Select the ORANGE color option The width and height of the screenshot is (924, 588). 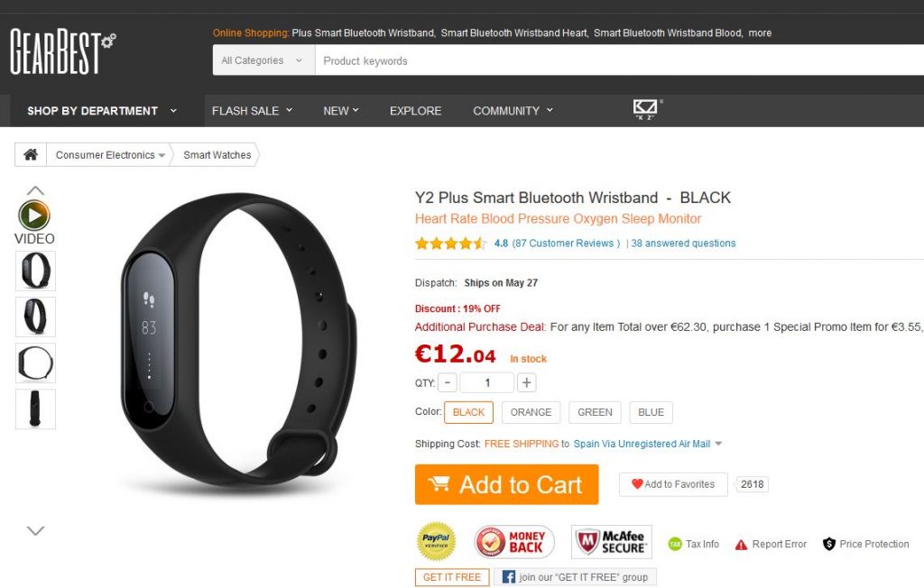[531, 412]
